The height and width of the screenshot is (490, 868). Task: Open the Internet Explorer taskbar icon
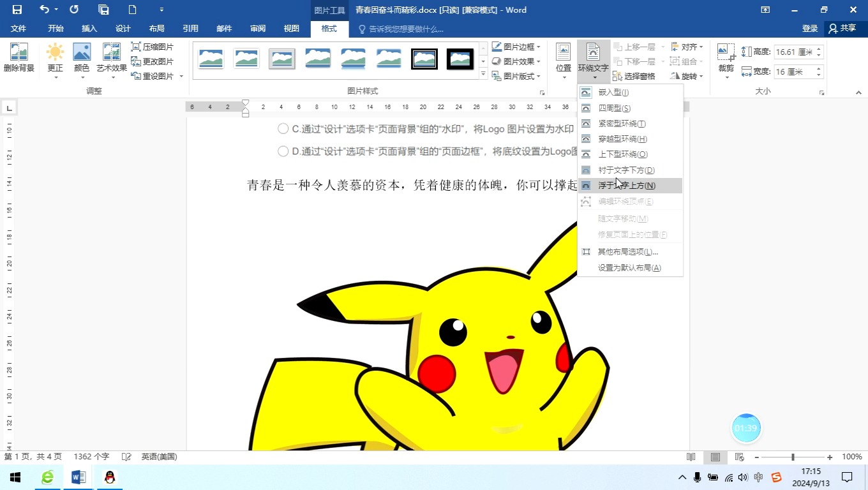47,477
